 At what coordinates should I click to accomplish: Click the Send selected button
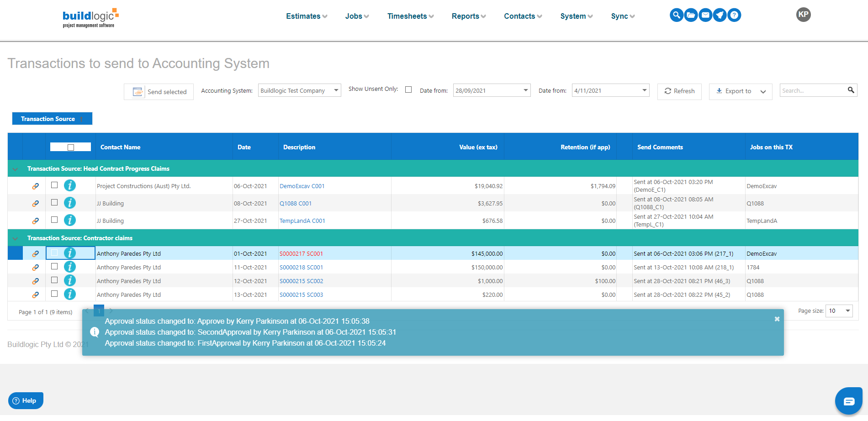(159, 91)
